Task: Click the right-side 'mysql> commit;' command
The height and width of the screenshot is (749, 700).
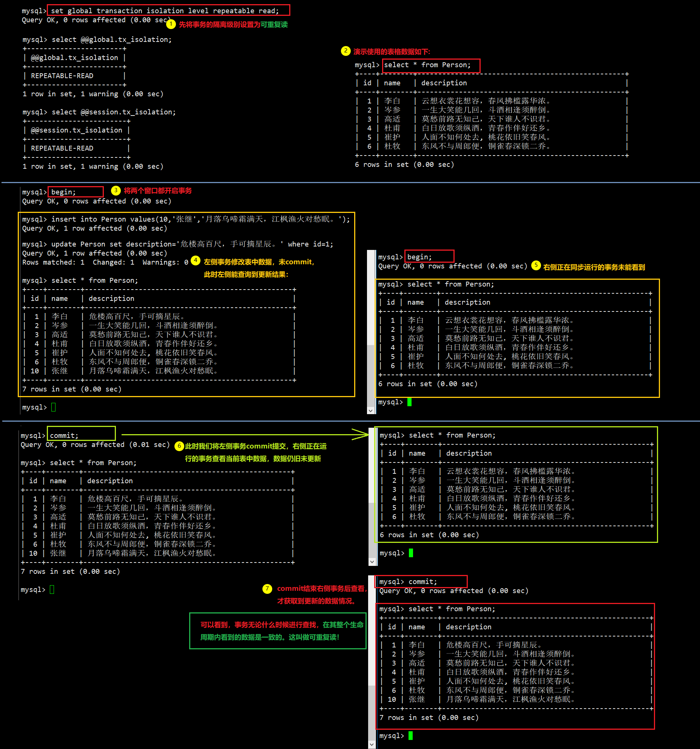Action: [408, 581]
